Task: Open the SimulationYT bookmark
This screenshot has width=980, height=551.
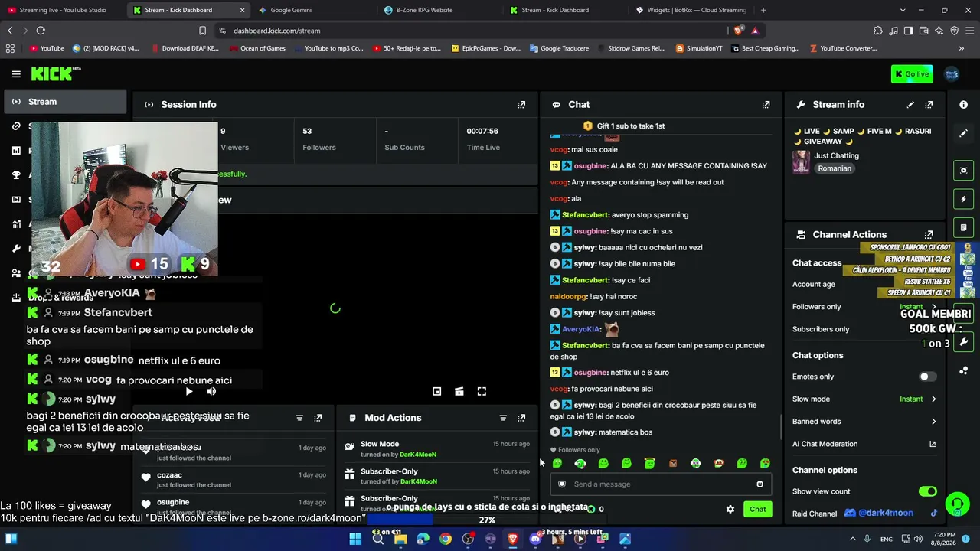Action: pyautogui.click(x=699, y=48)
